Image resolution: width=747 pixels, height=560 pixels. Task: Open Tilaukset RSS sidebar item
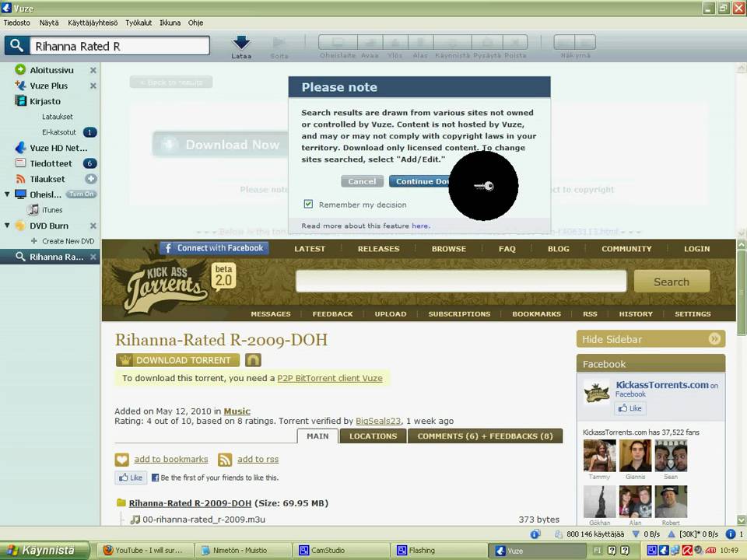[x=47, y=179]
